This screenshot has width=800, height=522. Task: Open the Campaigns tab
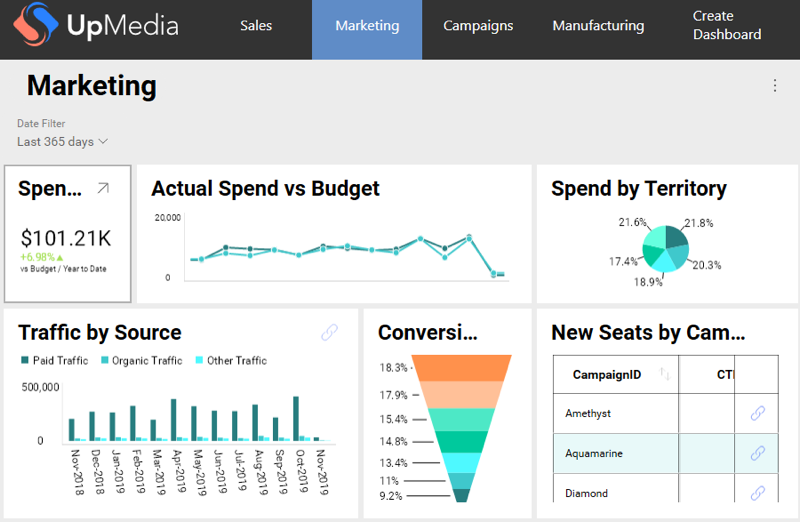click(478, 26)
